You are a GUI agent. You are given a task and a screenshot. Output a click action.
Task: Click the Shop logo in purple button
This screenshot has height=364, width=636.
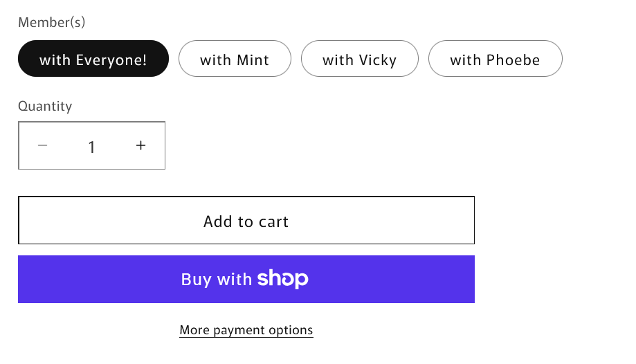[282, 279]
